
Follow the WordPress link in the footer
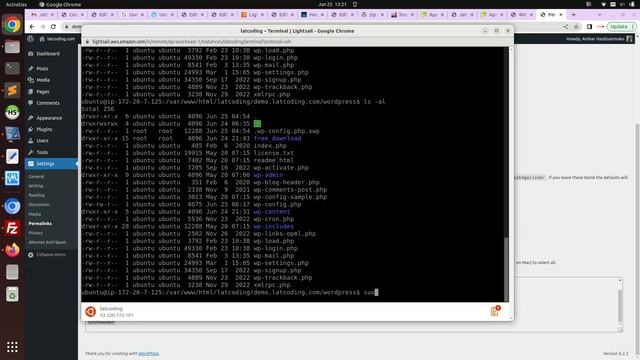pyautogui.click(x=149, y=353)
